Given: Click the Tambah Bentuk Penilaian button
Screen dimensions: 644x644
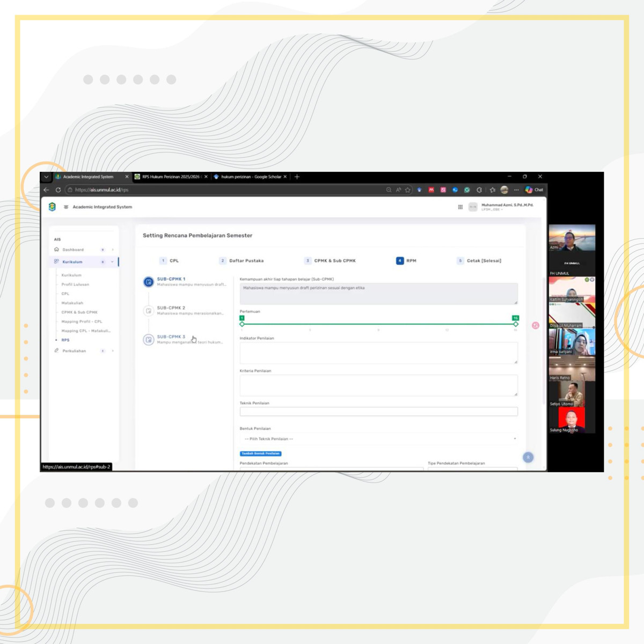Looking at the screenshot, I should point(260,453).
